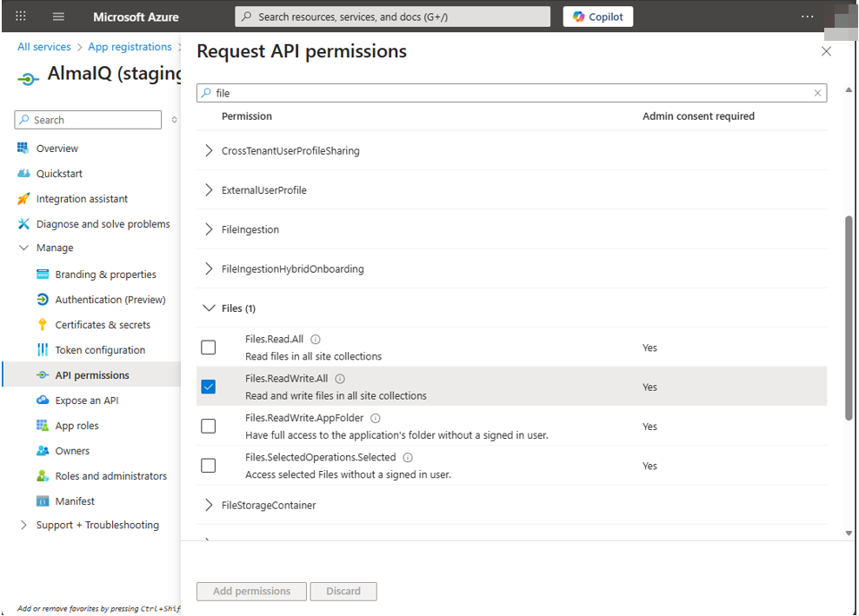Screen dimensions: 859x616
Task: Open Integration assistant
Action: click(x=83, y=198)
